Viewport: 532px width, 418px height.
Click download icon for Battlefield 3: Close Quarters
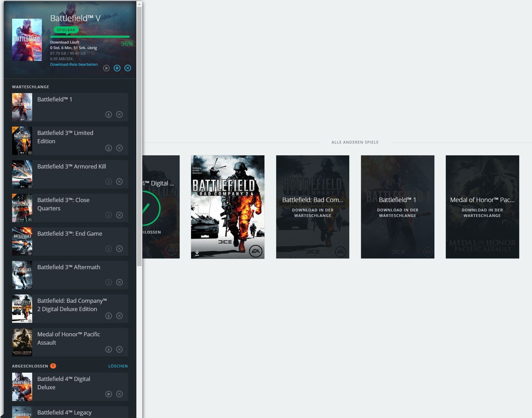[x=109, y=215]
